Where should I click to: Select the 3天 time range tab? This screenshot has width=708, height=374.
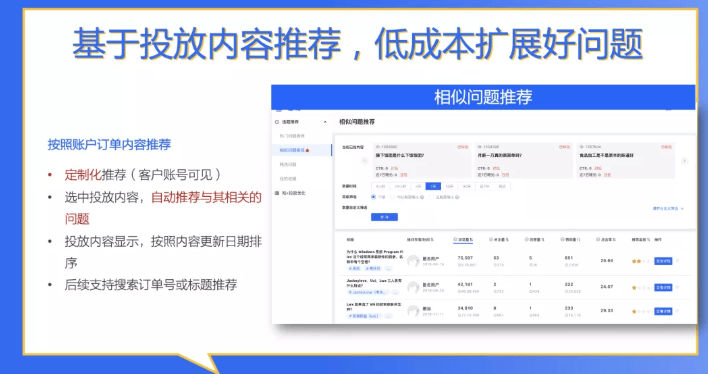(x=418, y=186)
